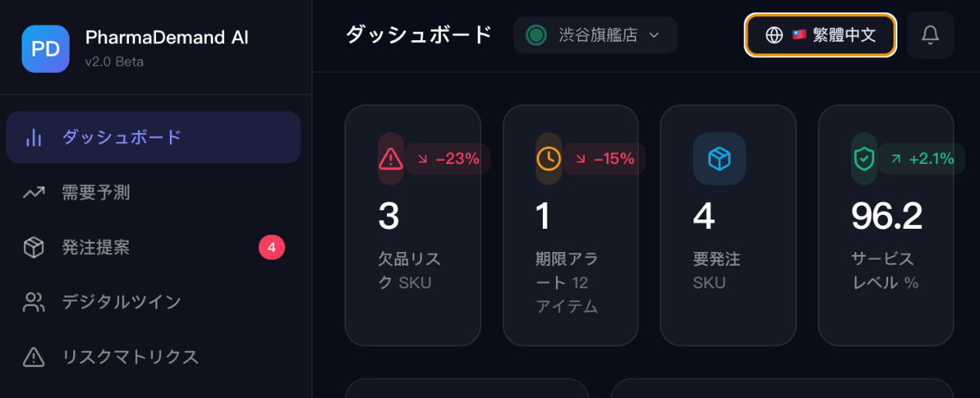
Task: Open the notifications bell
Action: coord(931,35)
